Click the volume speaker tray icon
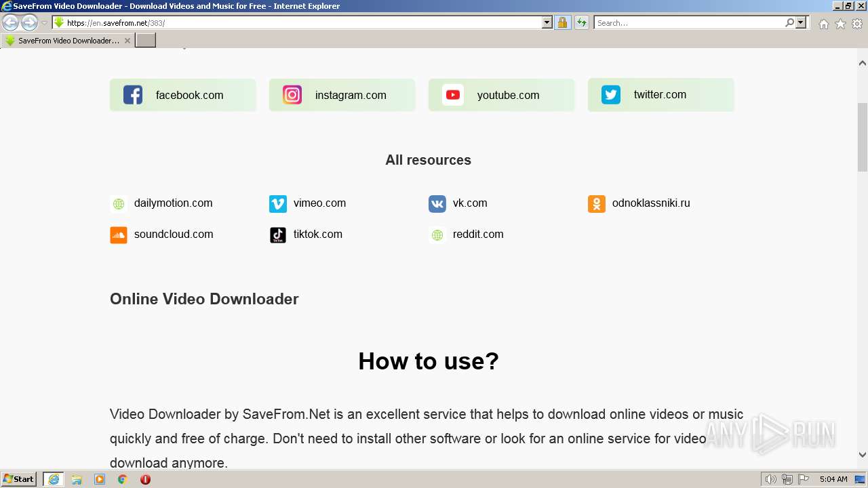 point(770,479)
